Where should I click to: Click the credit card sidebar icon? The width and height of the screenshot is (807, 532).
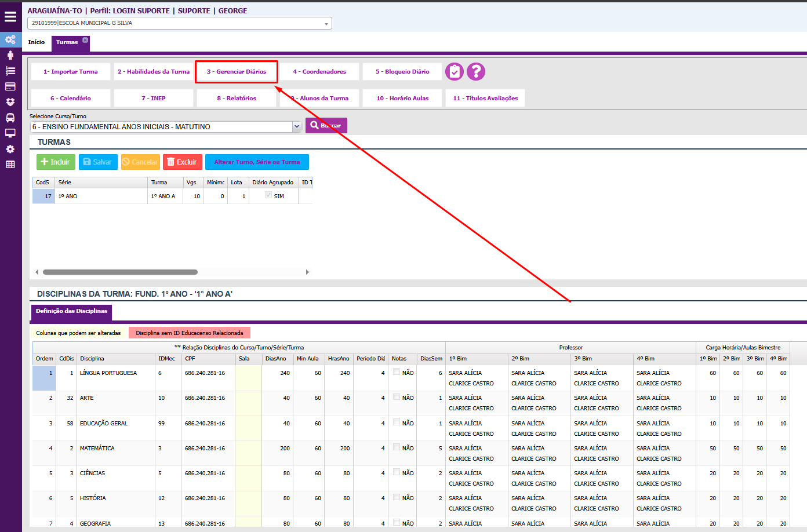tap(10, 86)
